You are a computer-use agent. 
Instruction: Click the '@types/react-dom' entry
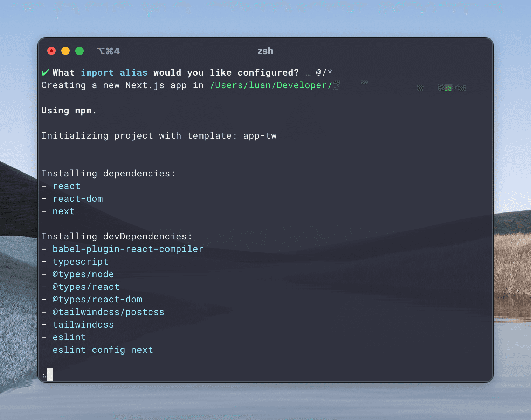tap(97, 300)
